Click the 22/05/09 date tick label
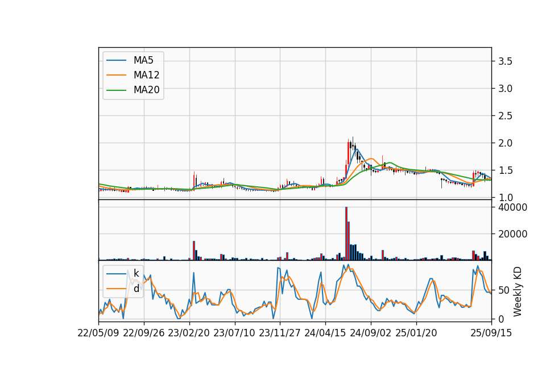The height and width of the screenshot is (392, 546). (98, 333)
